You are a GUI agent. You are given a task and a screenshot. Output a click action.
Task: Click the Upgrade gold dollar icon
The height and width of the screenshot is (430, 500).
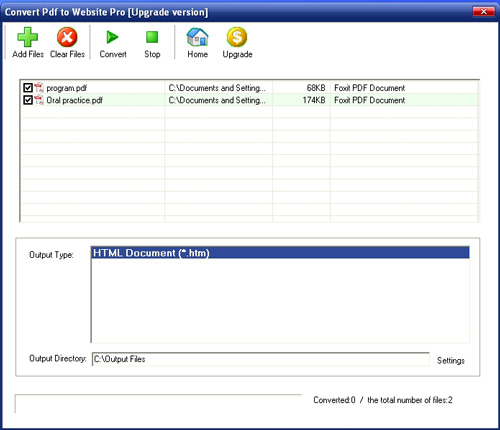click(237, 37)
